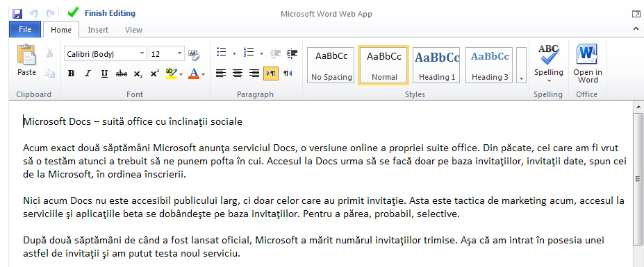
Task: Toggle Strikethrough formatting
Action: 121,74
